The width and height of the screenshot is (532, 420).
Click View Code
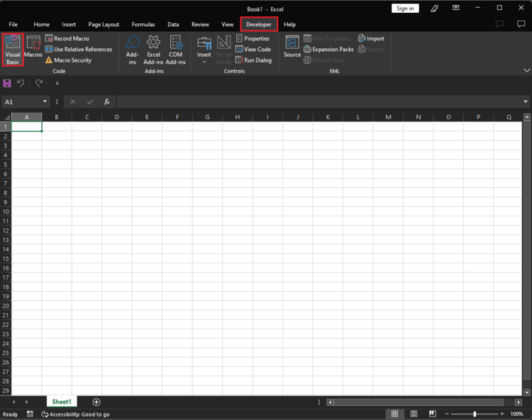click(x=253, y=49)
